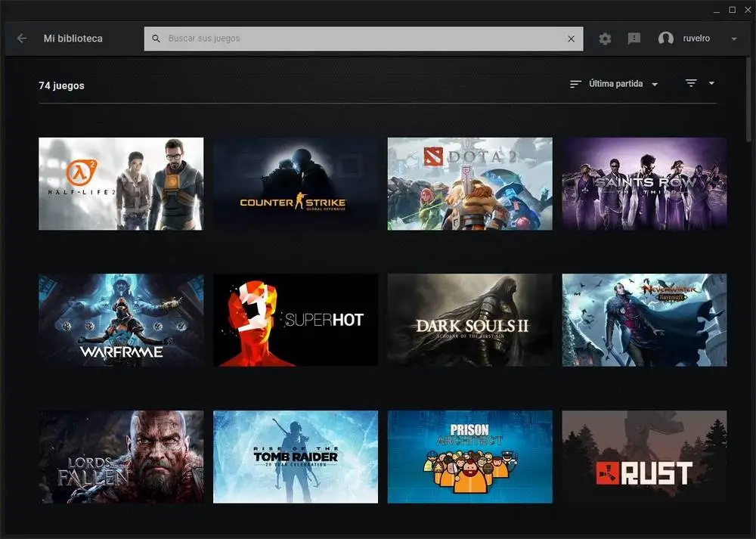Expand the ruvelro account dropdown arrow

point(734,39)
